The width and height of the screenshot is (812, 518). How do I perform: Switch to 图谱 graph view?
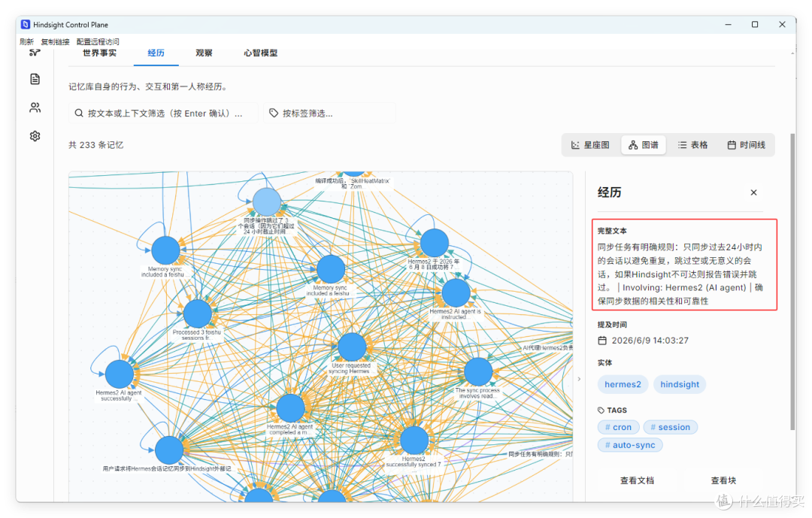coord(644,145)
